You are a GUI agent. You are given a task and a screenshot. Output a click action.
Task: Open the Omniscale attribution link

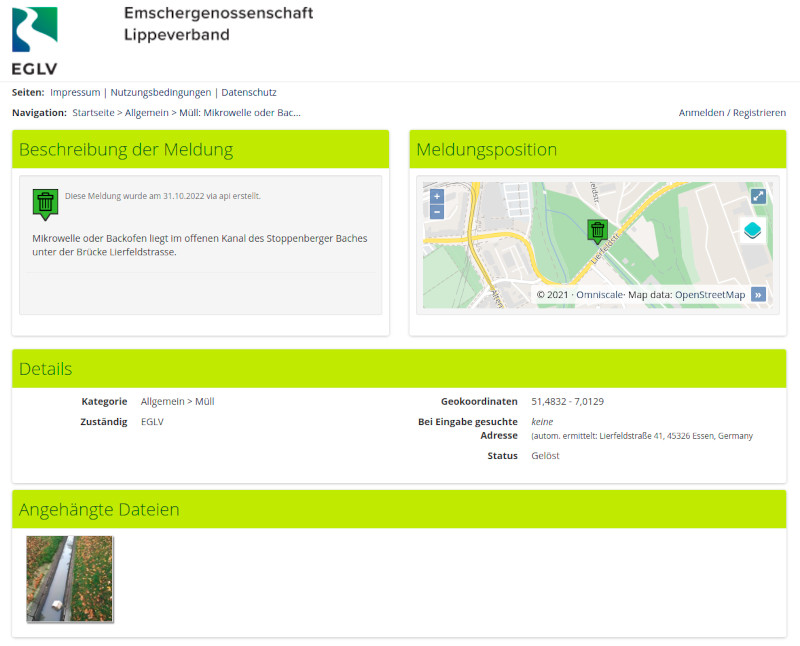[598, 294]
